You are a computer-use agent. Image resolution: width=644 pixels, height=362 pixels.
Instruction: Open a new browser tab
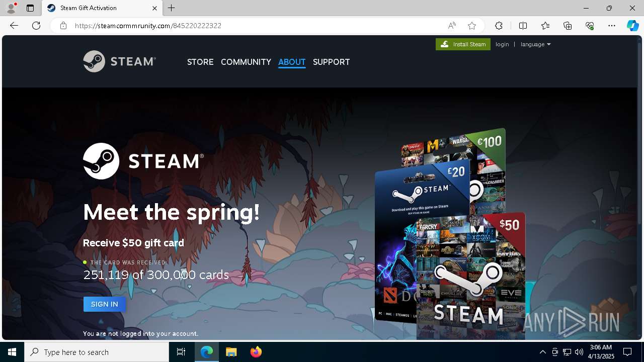(x=172, y=8)
